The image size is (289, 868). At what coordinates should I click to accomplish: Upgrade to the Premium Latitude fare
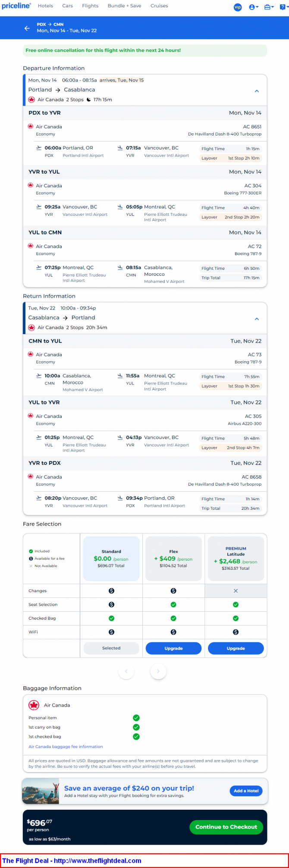[x=236, y=648]
